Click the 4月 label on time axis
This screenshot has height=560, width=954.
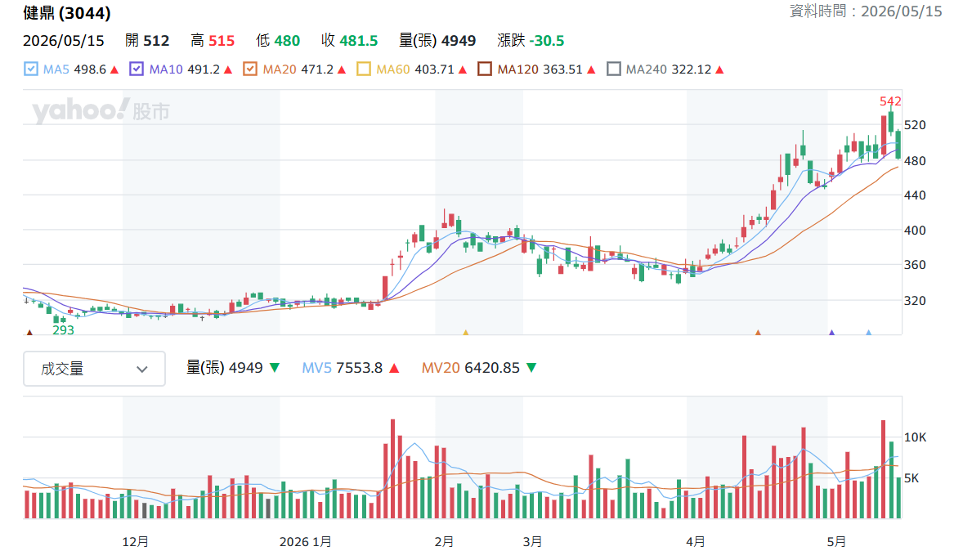click(x=696, y=542)
